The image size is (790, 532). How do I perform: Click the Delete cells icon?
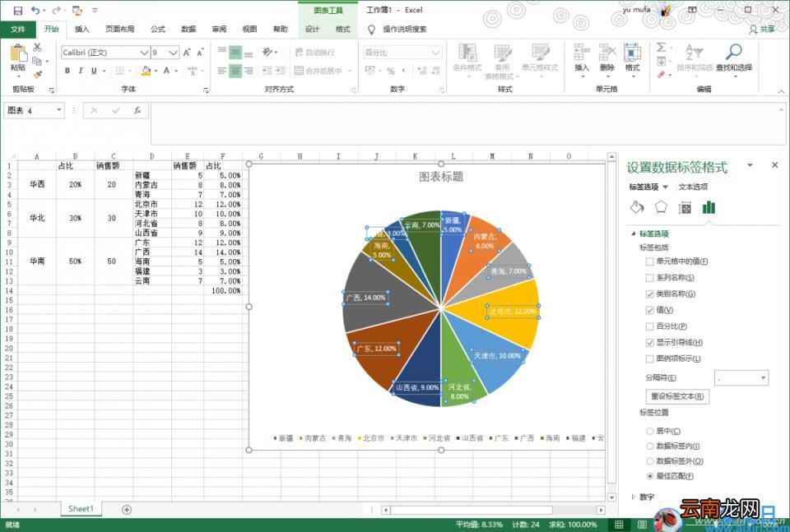(607, 53)
